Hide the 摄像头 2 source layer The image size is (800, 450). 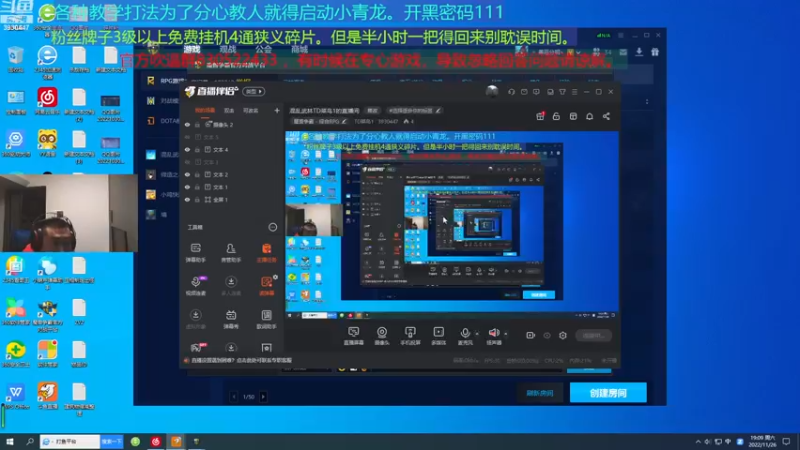[187, 124]
